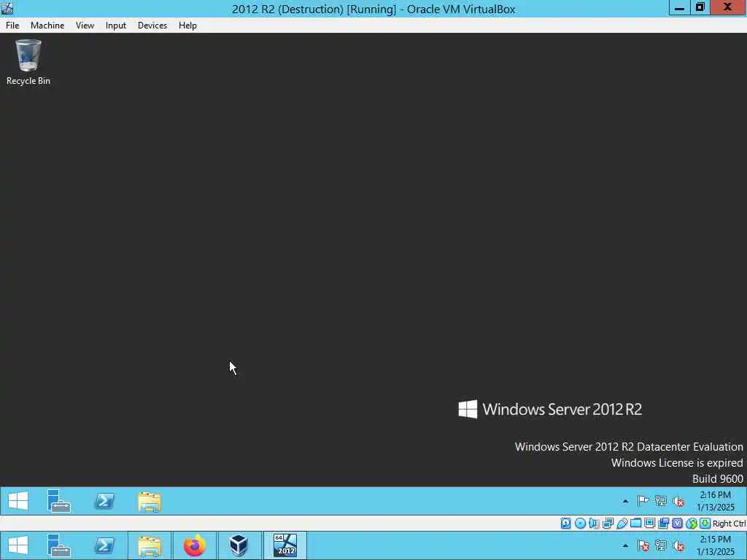Click the 2:16 PM clock in guest taskbar
The height and width of the screenshot is (560, 747).
click(x=715, y=501)
